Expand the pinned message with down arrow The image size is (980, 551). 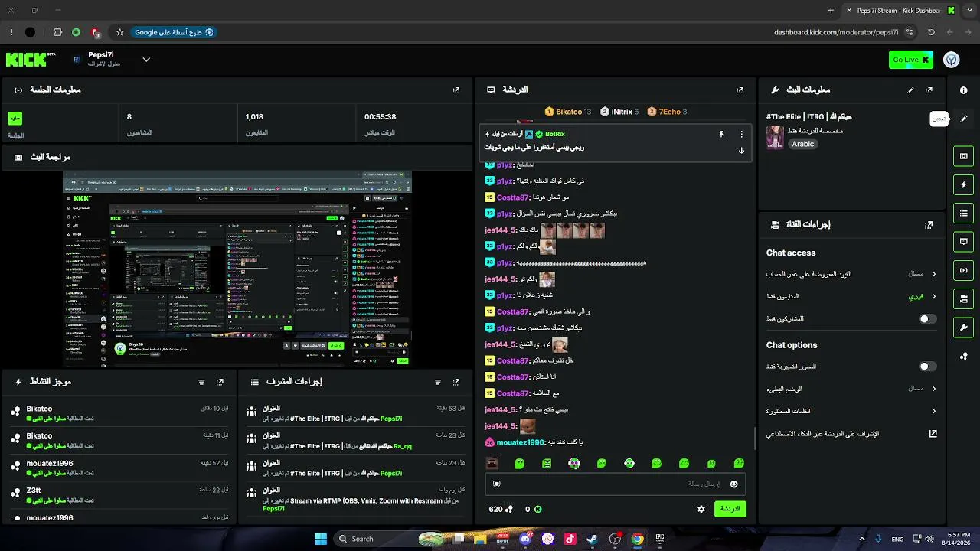741,150
